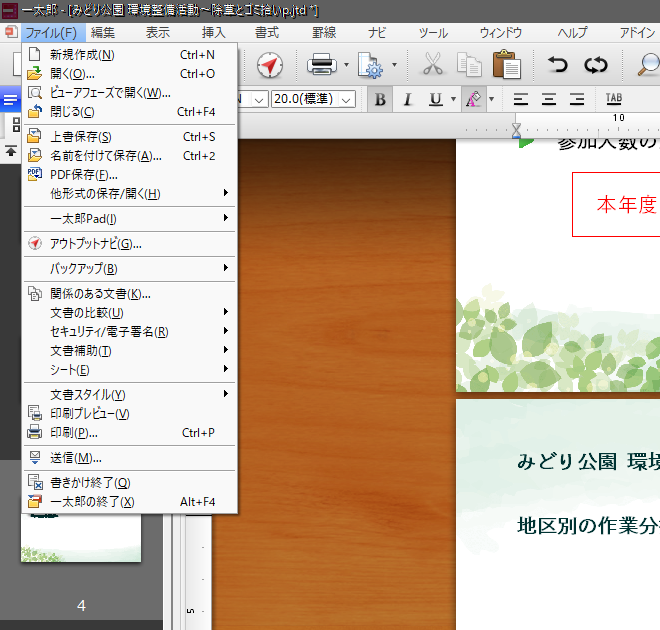Screen dimensions: 660x630
Task: Click the blue lines sidebar panel icon
Action: [10, 100]
